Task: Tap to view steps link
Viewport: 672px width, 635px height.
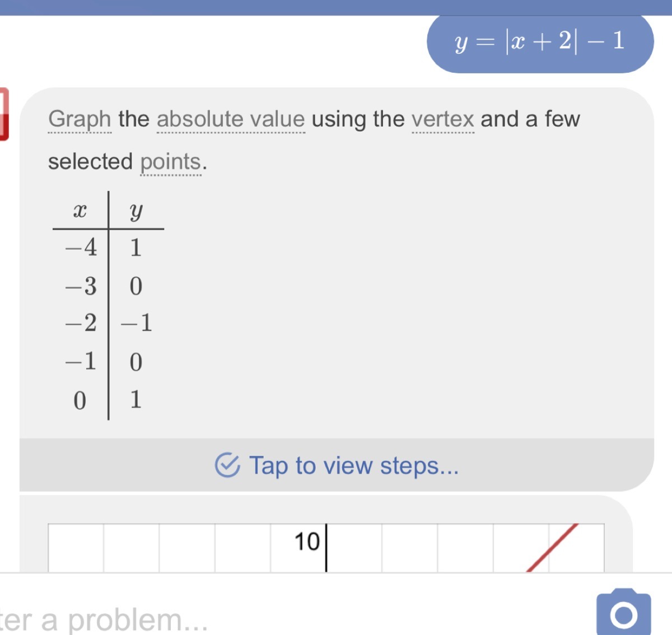Action: pos(354,465)
